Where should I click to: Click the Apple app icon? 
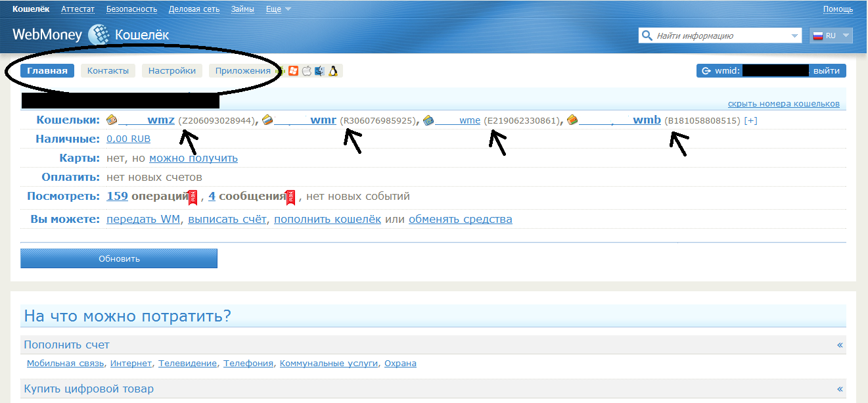click(306, 71)
